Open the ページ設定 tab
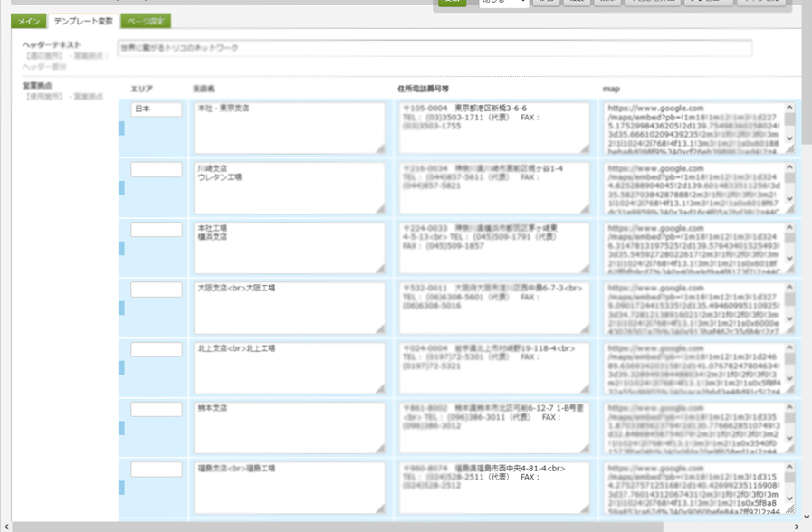The image size is (812, 532). (146, 21)
